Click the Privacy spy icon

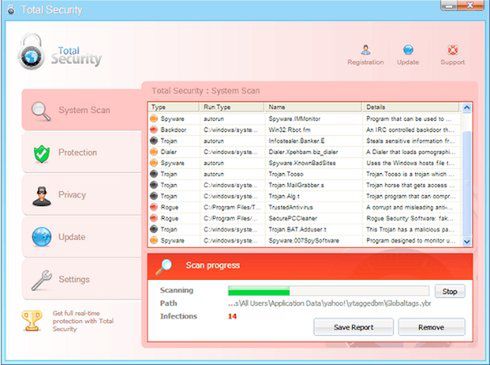click(42, 196)
